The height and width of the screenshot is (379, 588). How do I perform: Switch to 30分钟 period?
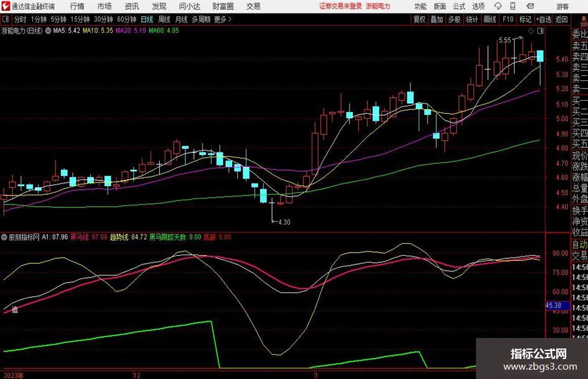(x=103, y=19)
